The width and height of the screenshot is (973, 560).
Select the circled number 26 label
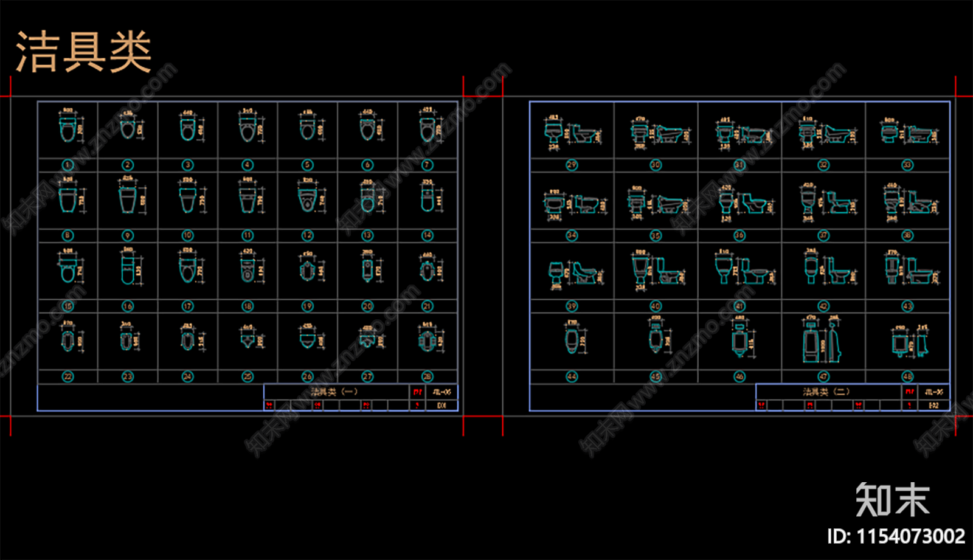(308, 376)
